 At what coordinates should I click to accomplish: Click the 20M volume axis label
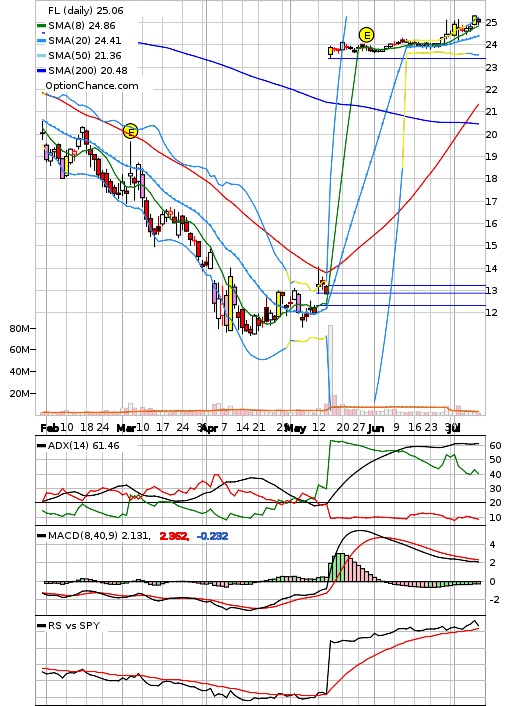19,394
